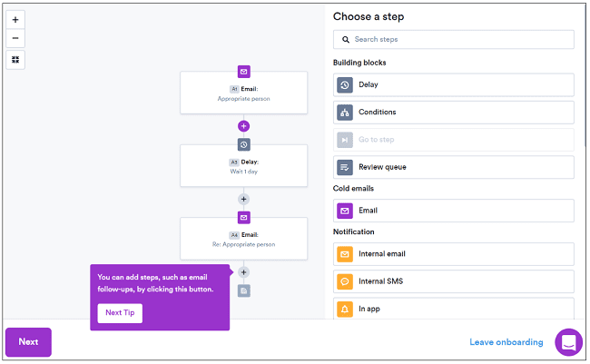Click the plus button under Delay step
Image resolution: width=590 pixels, height=364 pixels.
coord(243,199)
